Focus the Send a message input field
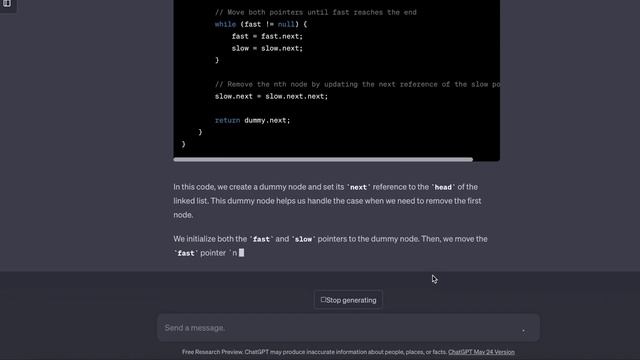Viewport: 640px width, 360px height. point(348,328)
